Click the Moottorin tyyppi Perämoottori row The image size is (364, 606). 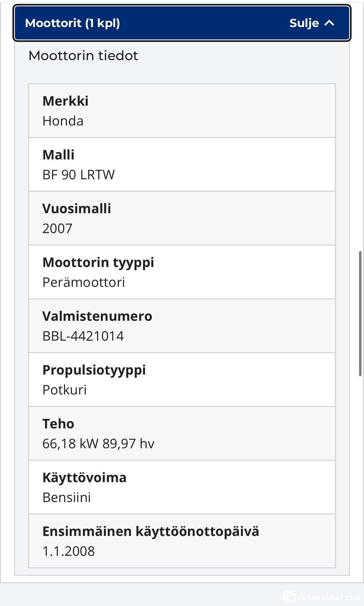coord(182,272)
